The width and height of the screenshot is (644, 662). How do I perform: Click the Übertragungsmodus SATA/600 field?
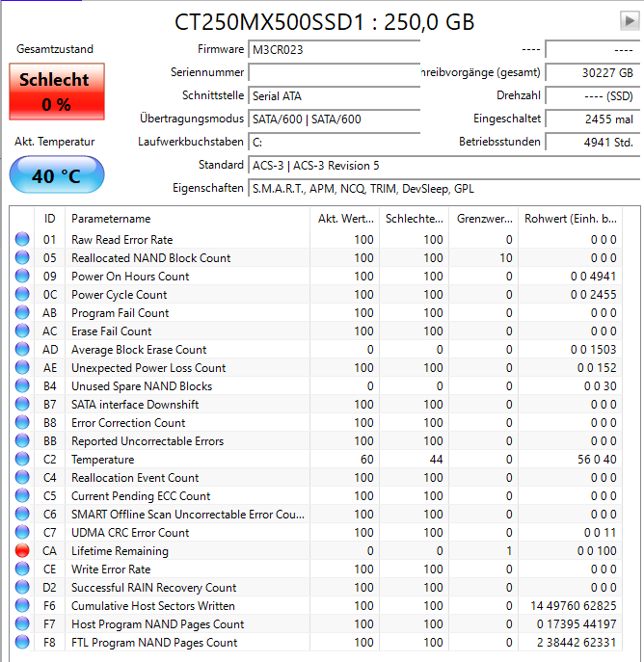point(334,119)
